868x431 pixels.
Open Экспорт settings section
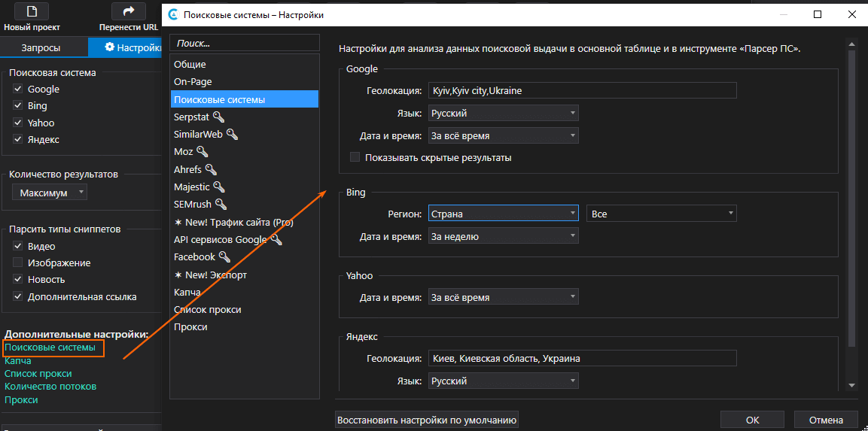click(245, 275)
